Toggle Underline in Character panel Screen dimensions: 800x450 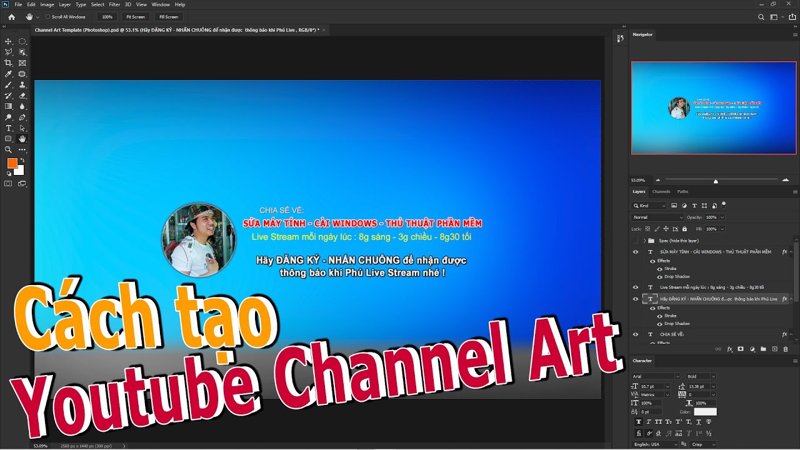pyautogui.click(x=699, y=422)
